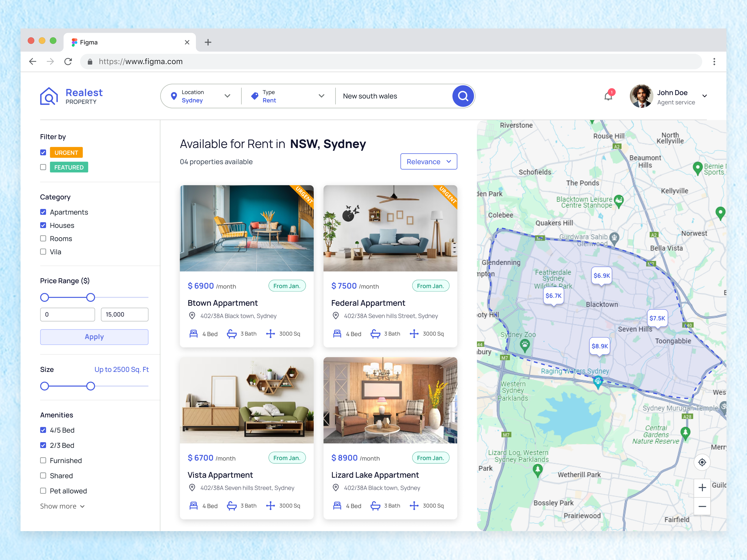
Task: Check the Shared amenity
Action: (43, 476)
